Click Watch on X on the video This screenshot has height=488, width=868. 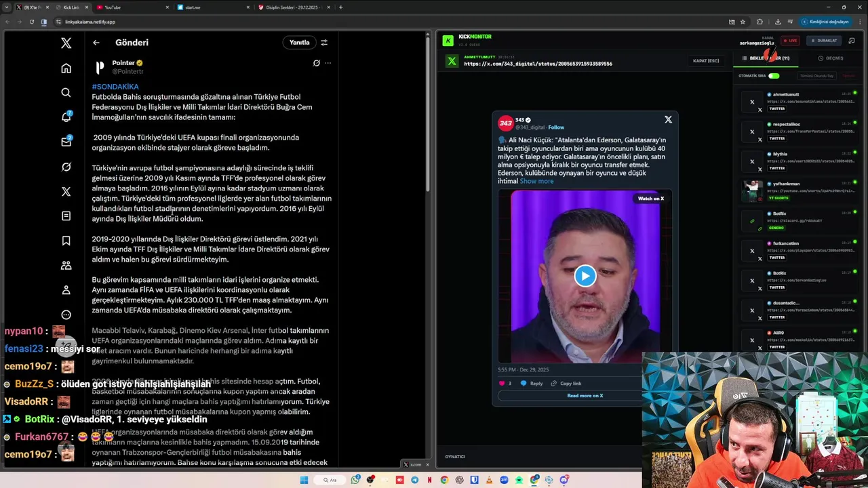pyautogui.click(x=650, y=199)
